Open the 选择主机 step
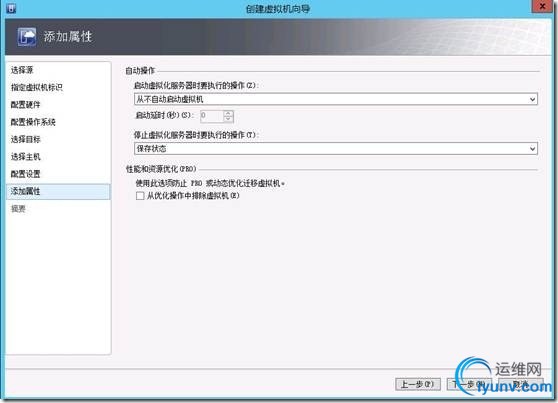This screenshot has width=558, height=403. pyautogui.click(x=26, y=157)
